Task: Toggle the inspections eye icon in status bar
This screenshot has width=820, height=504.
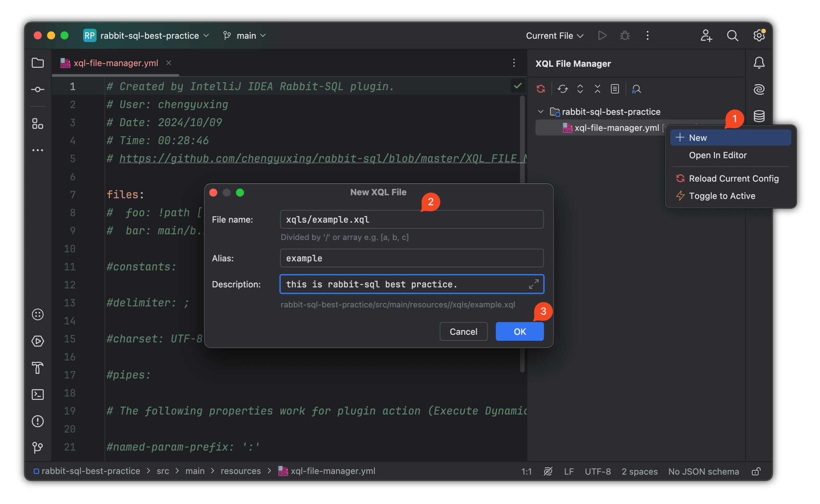Action: point(548,471)
